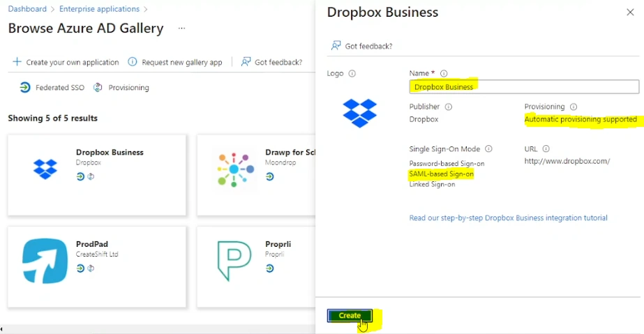
Task: Open the Dropbox Business integration tutorial link
Action: 508,218
